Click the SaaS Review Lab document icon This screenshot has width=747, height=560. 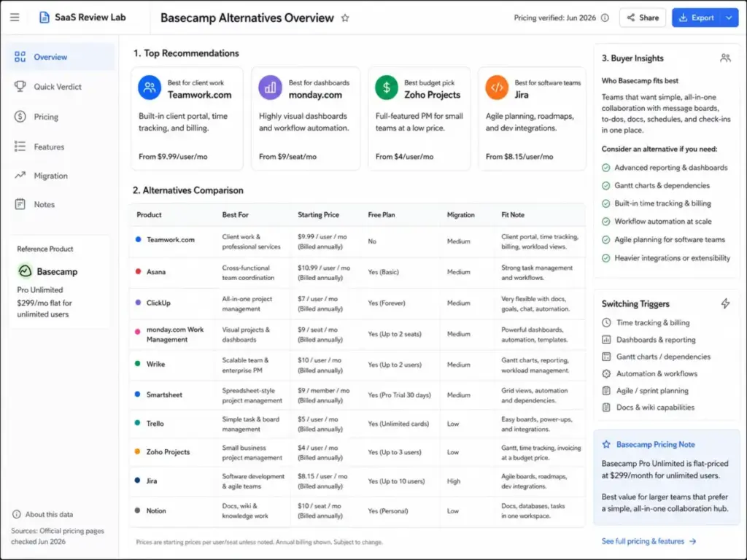pyautogui.click(x=44, y=17)
